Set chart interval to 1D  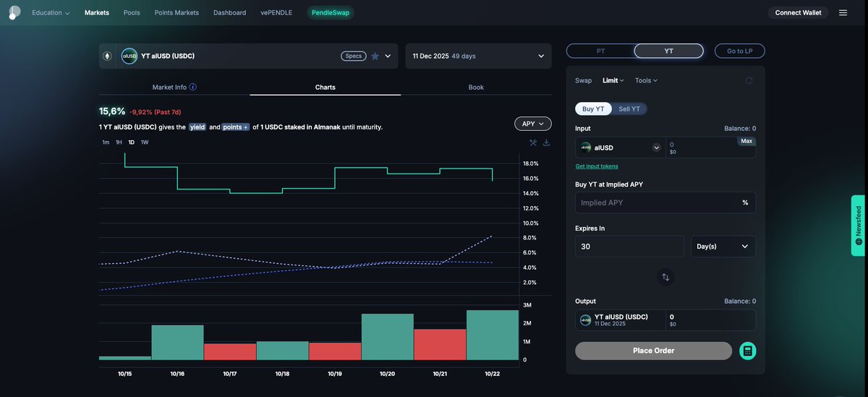point(132,142)
